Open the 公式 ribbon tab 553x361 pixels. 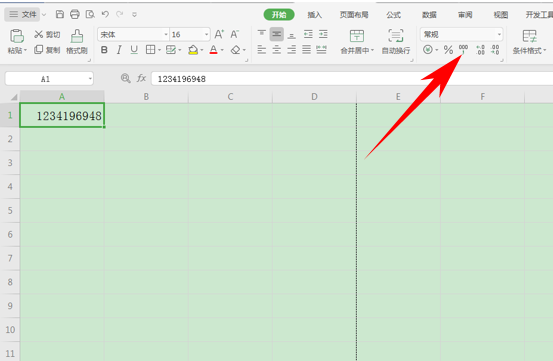point(394,15)
